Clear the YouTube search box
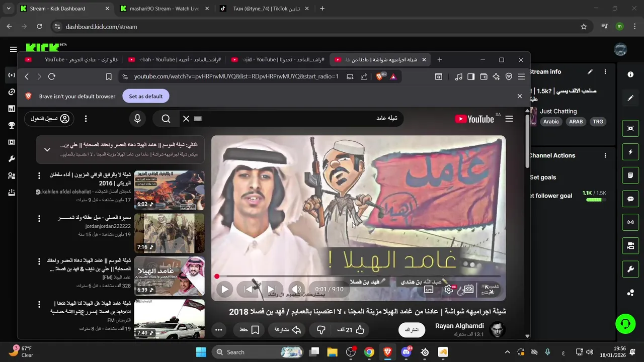Screen dimensions: 644x362 point(186,119)
